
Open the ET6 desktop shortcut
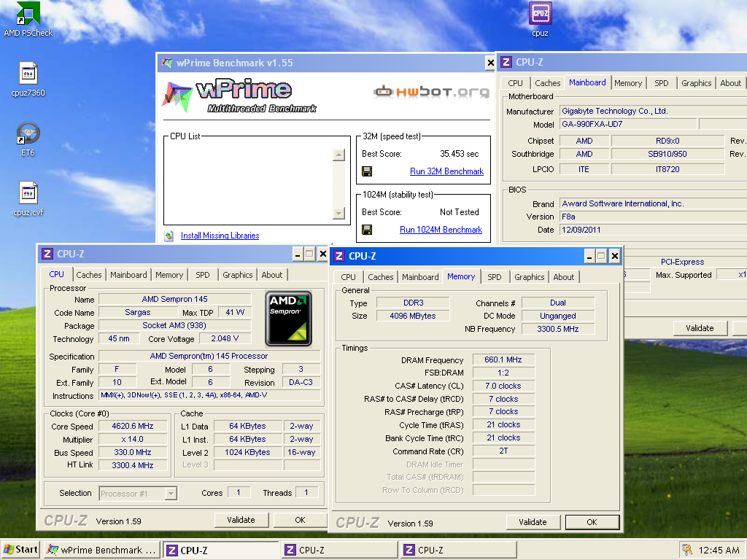tap(28, 139)
